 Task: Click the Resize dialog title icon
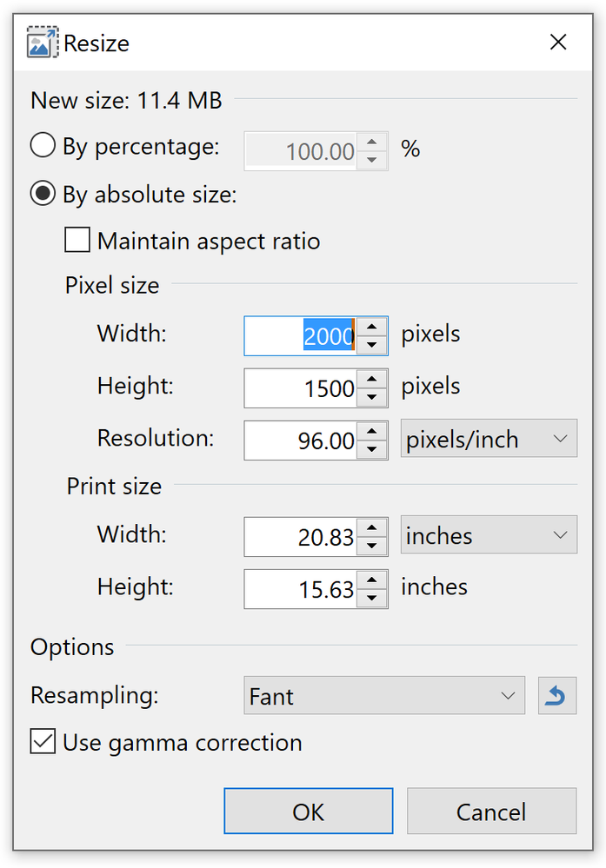coord(43,43)
